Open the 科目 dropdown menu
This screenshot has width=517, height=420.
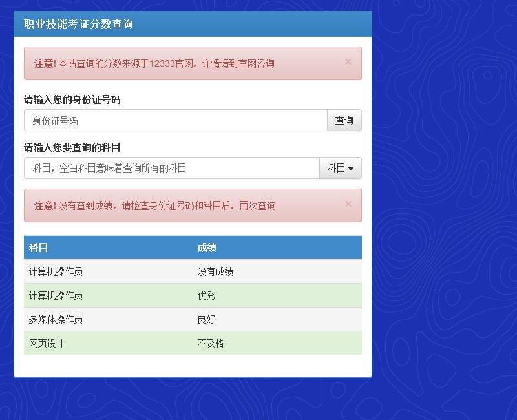point(341,168)
